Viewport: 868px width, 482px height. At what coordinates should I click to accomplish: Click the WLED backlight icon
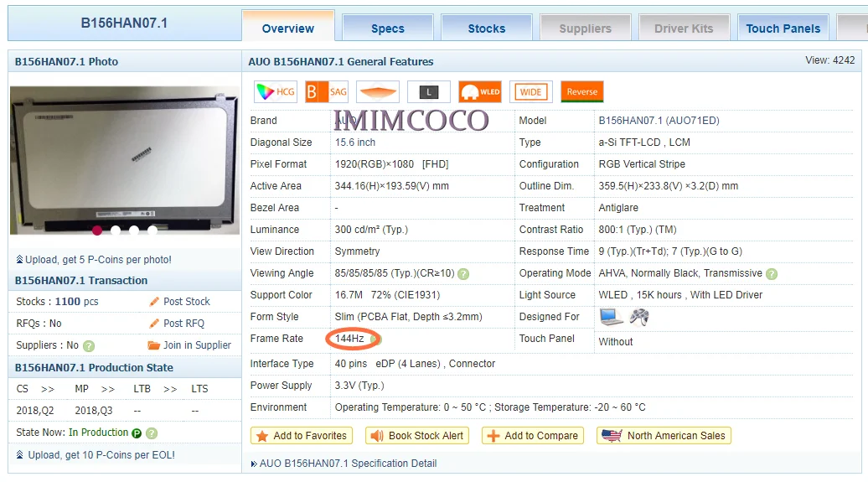pyautogui.click(x=480, y=92)
